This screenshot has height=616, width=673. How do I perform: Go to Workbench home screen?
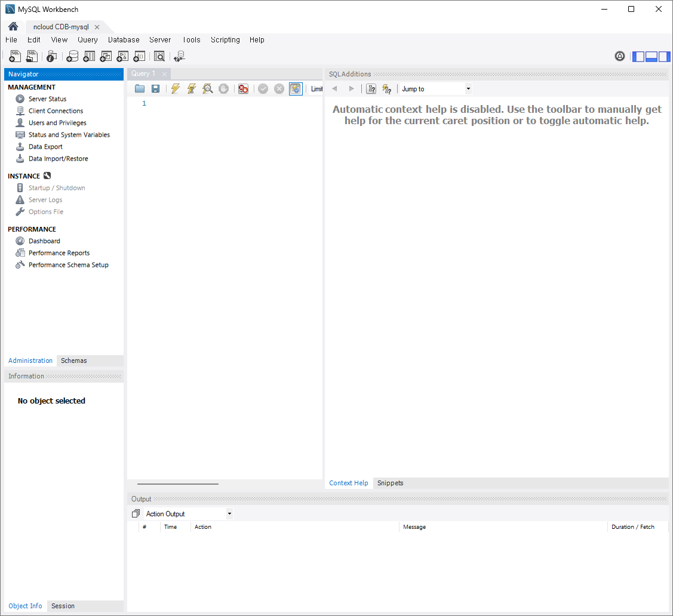(13, 27)
